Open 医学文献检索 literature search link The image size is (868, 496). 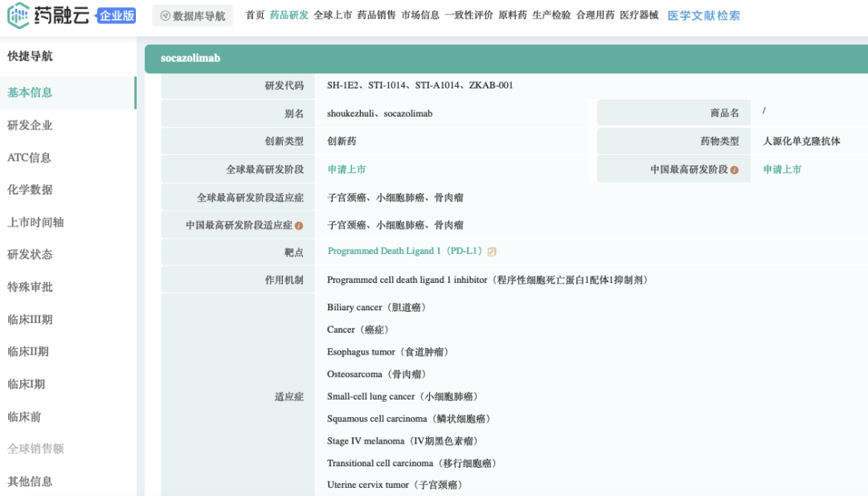tap(703, 15)
